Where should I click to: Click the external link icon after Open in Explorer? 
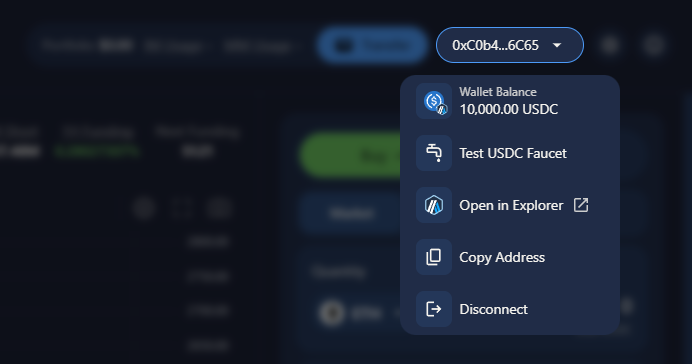click(x=581, y=205)
